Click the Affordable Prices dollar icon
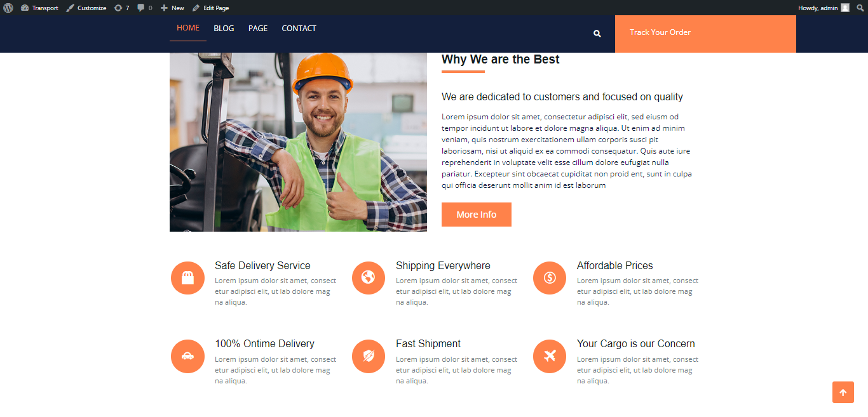 pos(550,278)
